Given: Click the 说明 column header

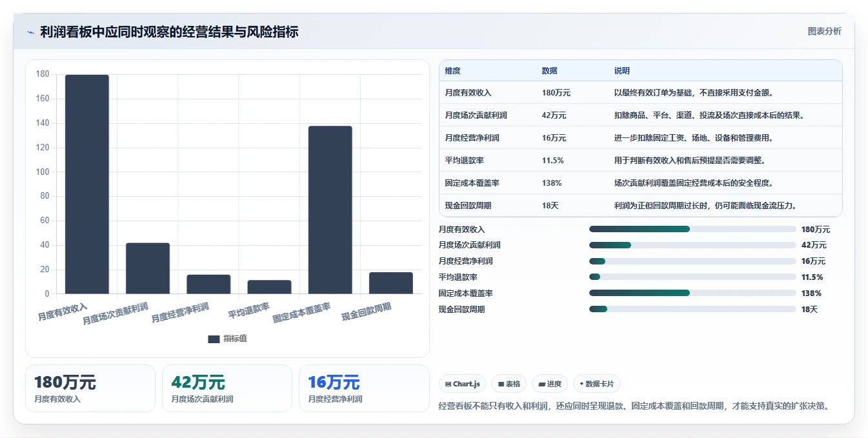Looking at the screenshot, I should [x=622, y=71].
